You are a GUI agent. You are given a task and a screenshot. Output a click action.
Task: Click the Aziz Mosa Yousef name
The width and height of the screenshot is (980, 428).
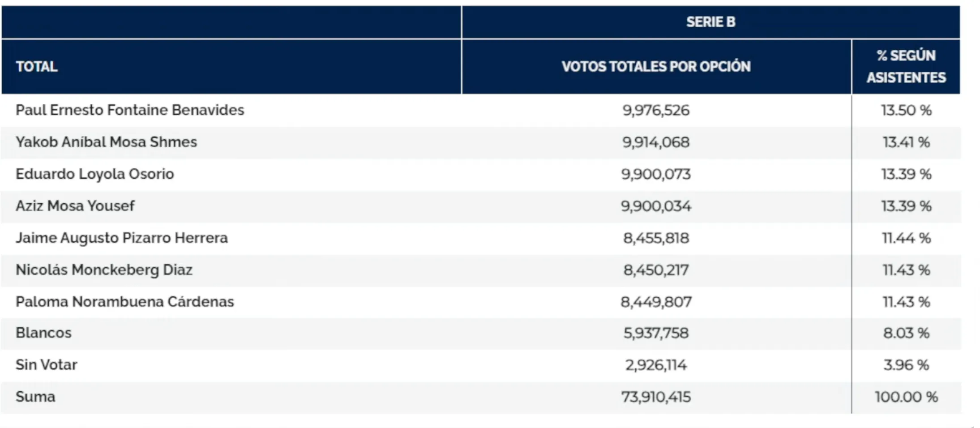click(75, 206)
